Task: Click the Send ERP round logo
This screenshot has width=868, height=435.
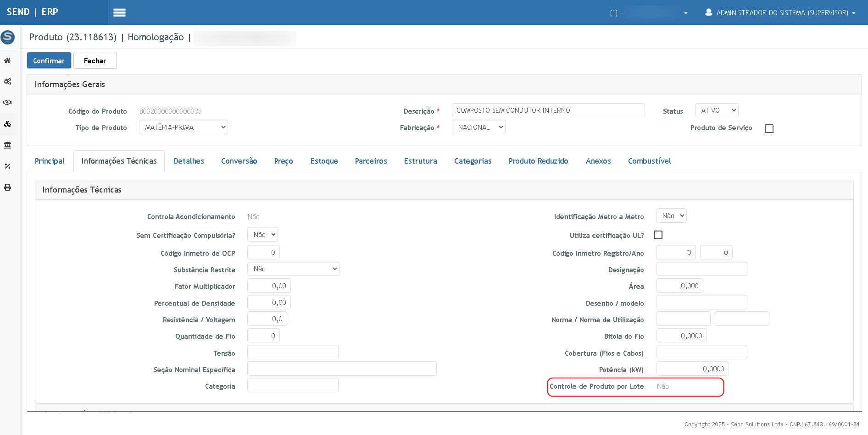Action: (8, 37)
